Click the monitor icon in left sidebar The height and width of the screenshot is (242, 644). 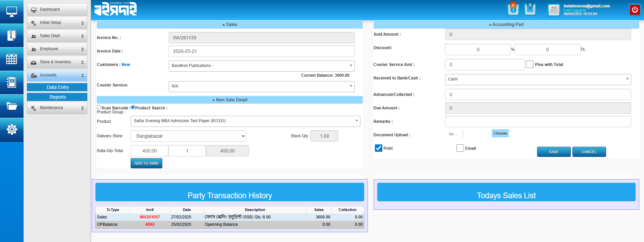click(11, 12)
